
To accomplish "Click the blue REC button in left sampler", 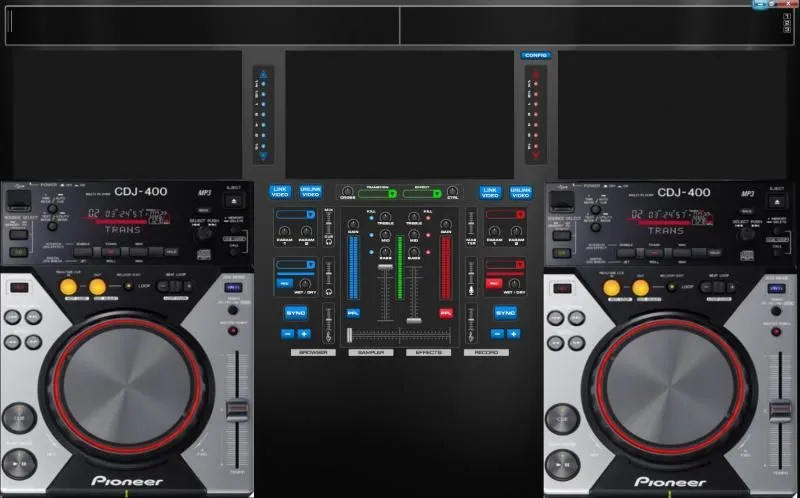I will [x=285, y=283].
